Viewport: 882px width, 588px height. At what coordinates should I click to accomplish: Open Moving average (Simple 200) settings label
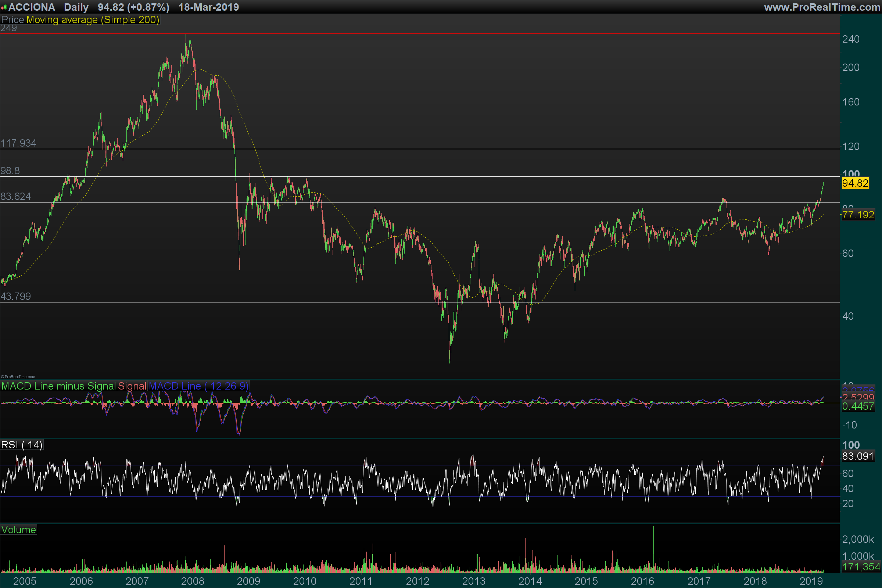[x=93, y=20]
